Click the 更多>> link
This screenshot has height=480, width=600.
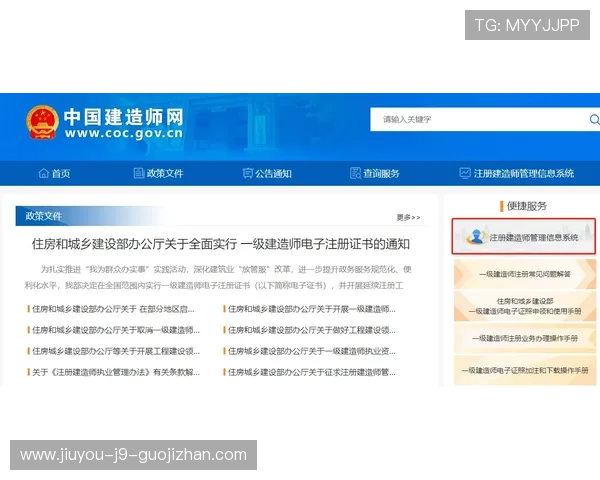[408, 217]
